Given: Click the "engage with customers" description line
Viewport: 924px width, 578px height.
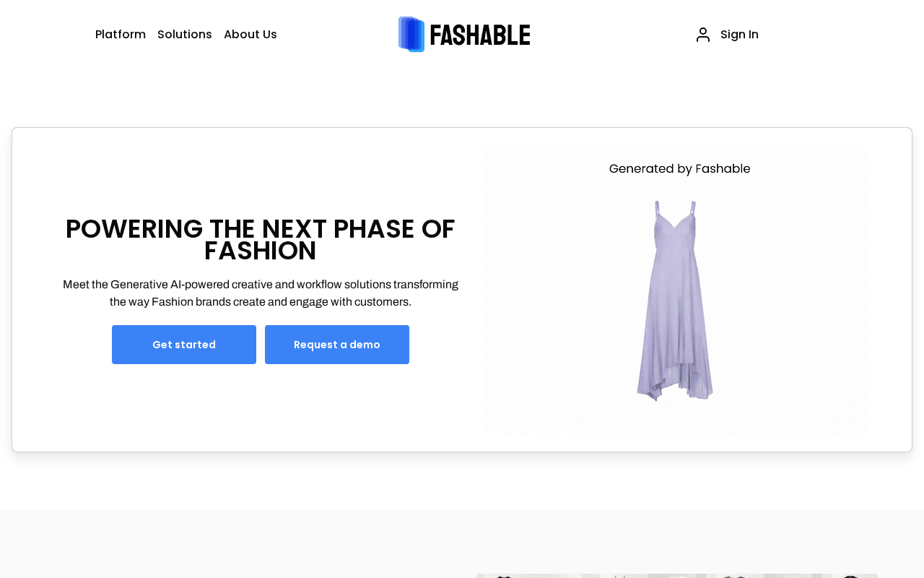Looking at the screenshot, I should click(260, 302).
